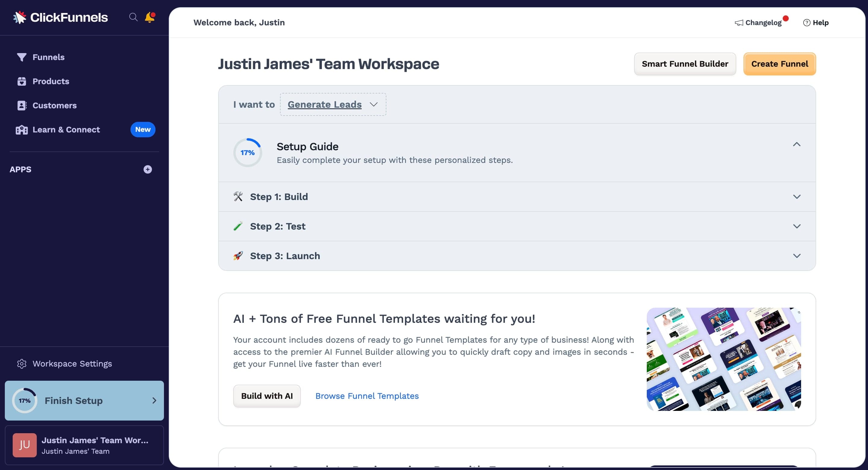868x470 pixels.
Task: Add an app with plus icon
Action: click(x=148, y=170)
